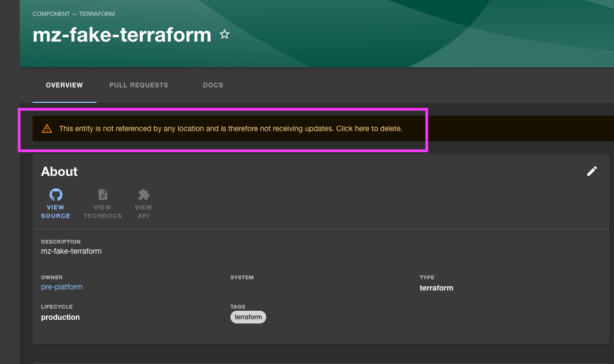Switch to the PULL REQUESTS tab
The image size is (614, 364).
pos(138,85)
